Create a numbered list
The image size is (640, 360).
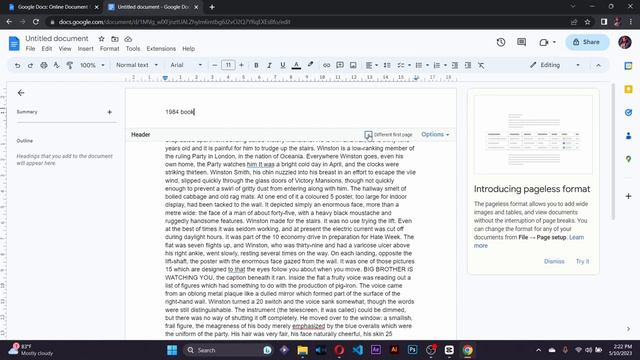[437, 65]
